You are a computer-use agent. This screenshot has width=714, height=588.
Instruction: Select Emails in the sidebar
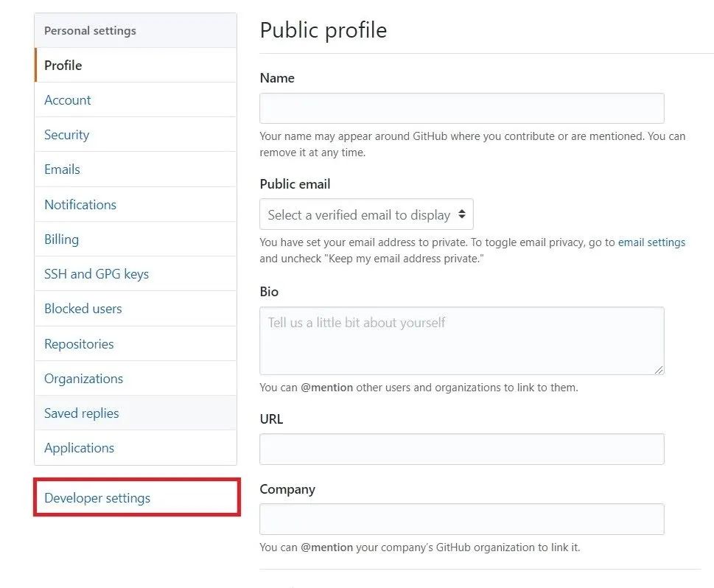tap(136, 169)
